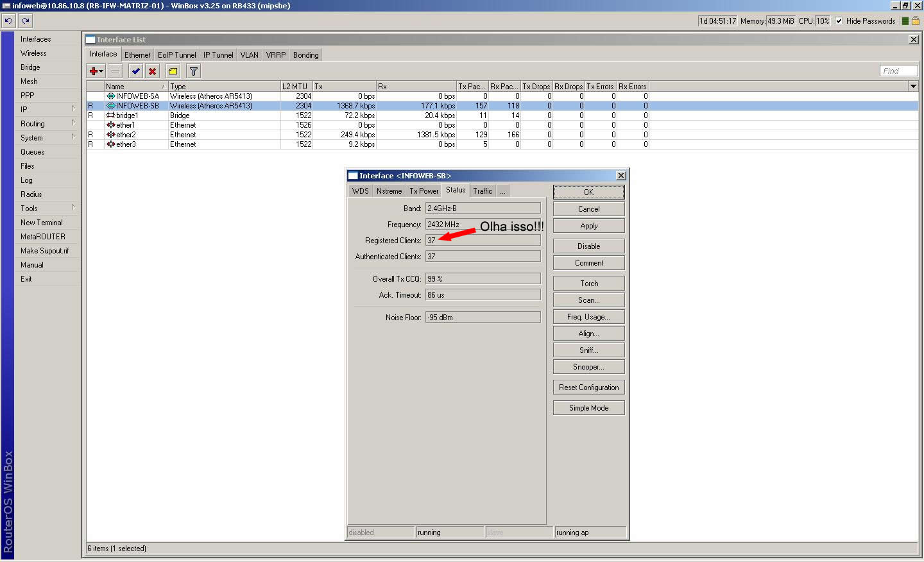Click the Find search field
Image resolution: width=924 pixels, height=562 pixels.
pos(898,71)
